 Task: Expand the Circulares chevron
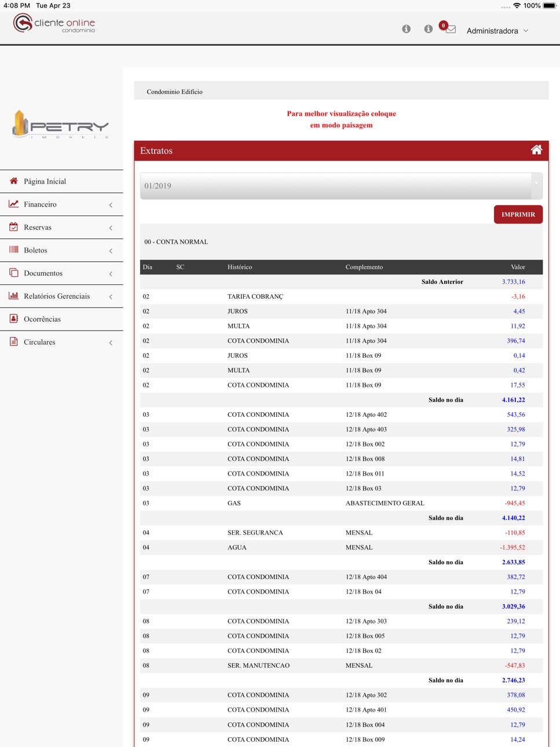coord(111,343)
